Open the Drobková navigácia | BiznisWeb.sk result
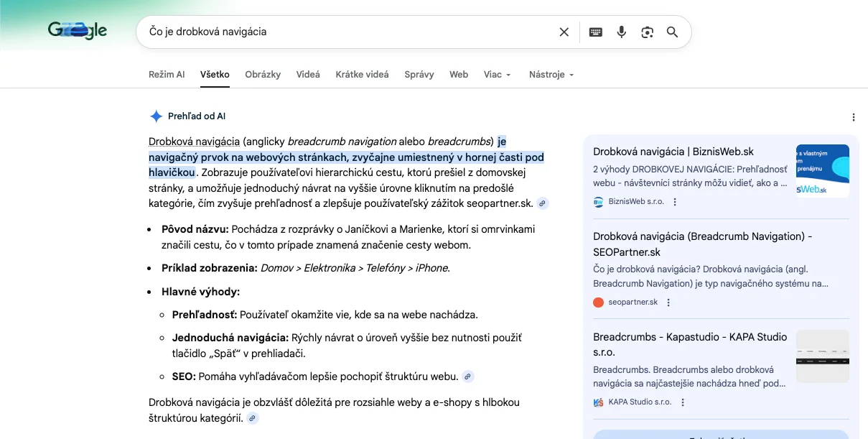The height and width of the screenshot is (439, 868). click(x=673, y=152)
